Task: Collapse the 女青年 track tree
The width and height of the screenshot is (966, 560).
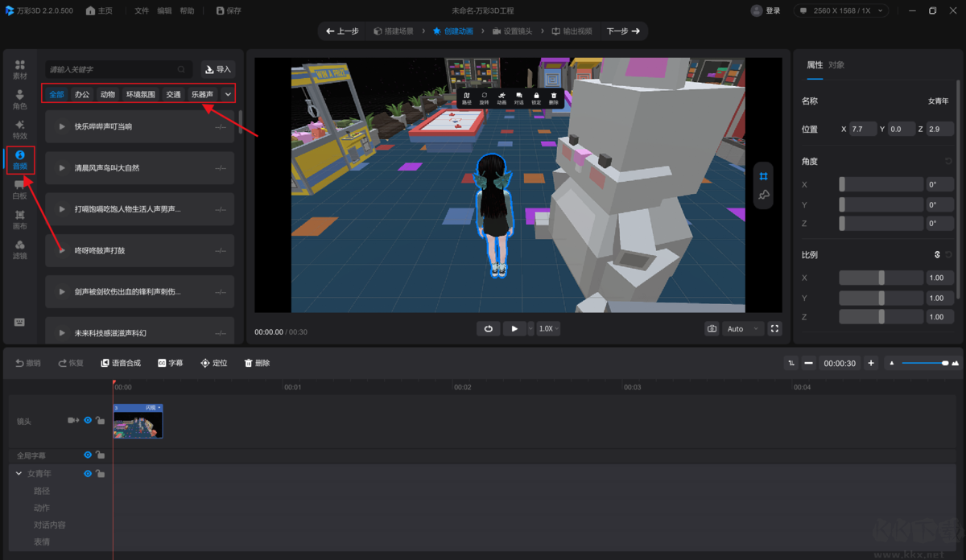Action: coord(19,474)
